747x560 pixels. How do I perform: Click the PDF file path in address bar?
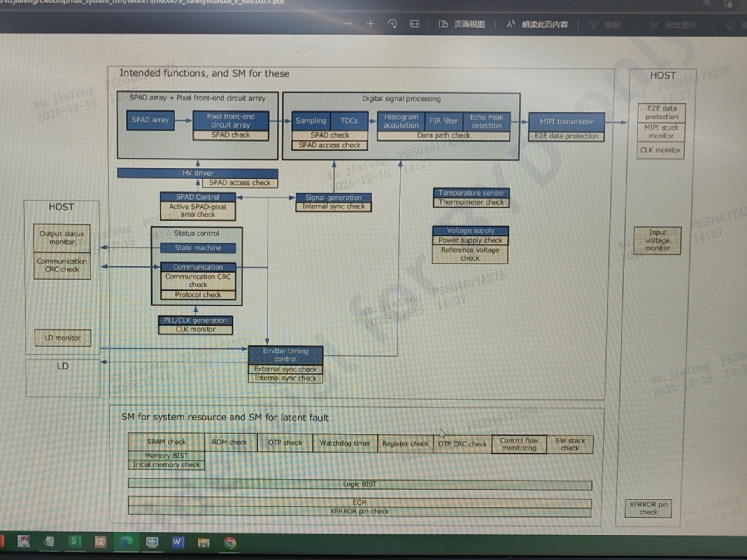click(144, 2)
